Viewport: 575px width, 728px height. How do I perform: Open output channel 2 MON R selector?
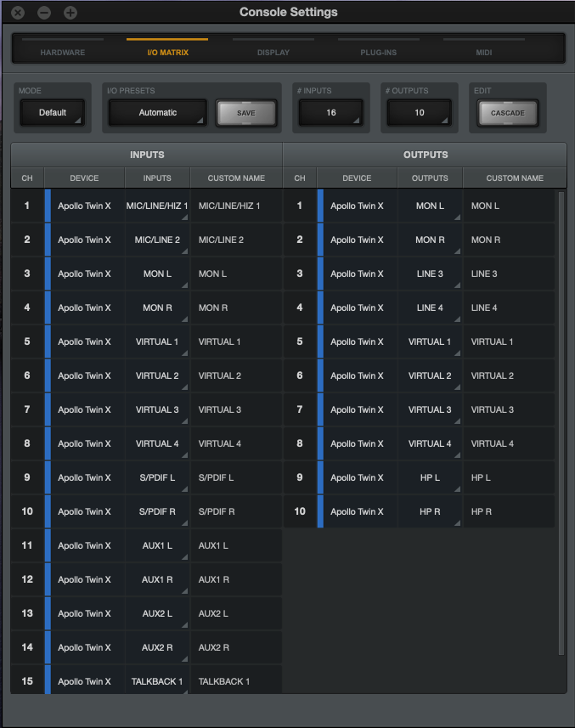click(x=430, y=240)
